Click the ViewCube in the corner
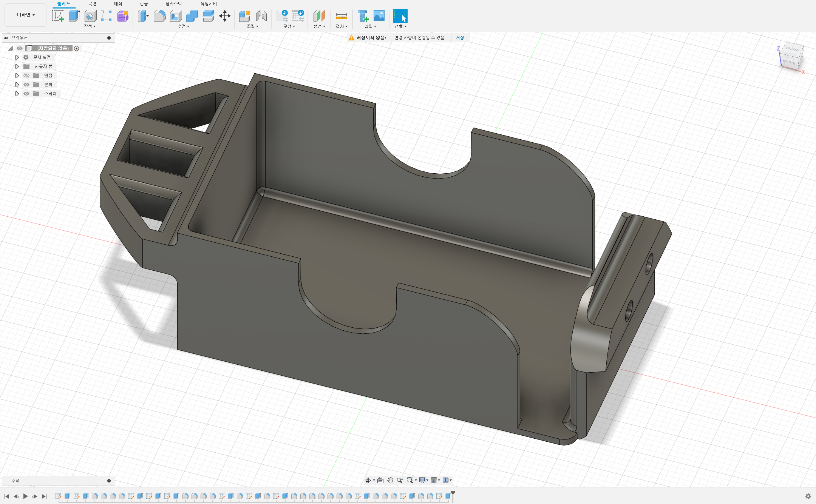Screen dimensions: 816x504 [x=791, y=57]
